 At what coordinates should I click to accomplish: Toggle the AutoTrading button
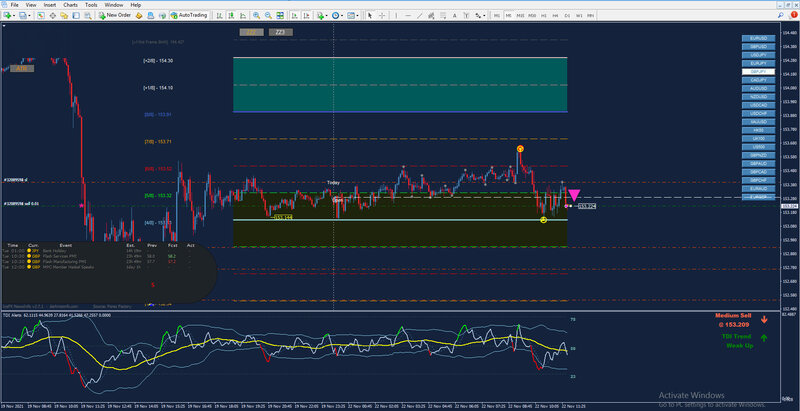coord(189,15)
